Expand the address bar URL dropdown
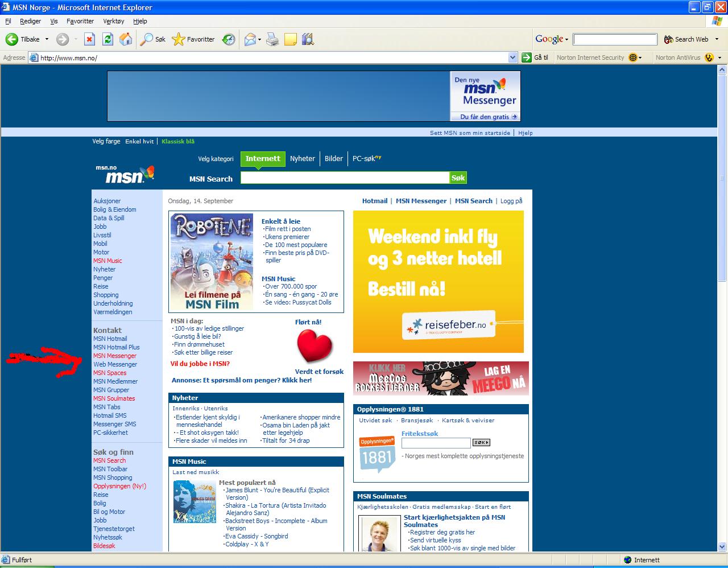The image size is (728, 568). coord(512,57)
